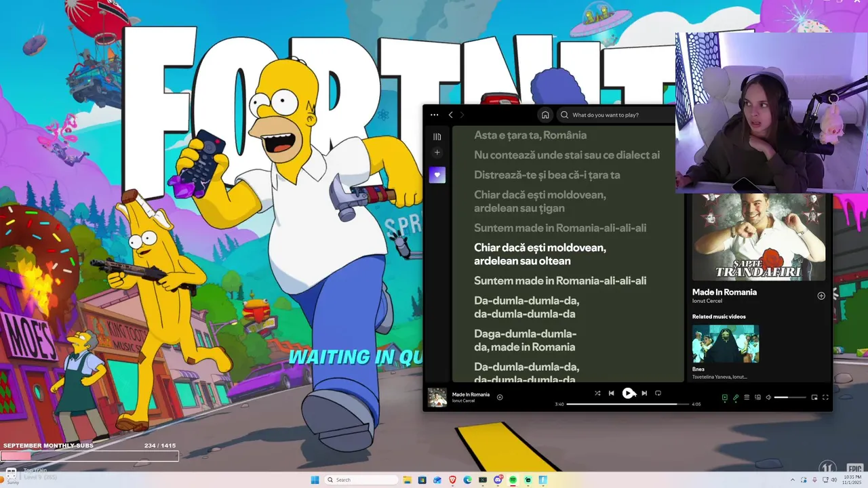Click the Spotify search field

(x=616, y=115)
